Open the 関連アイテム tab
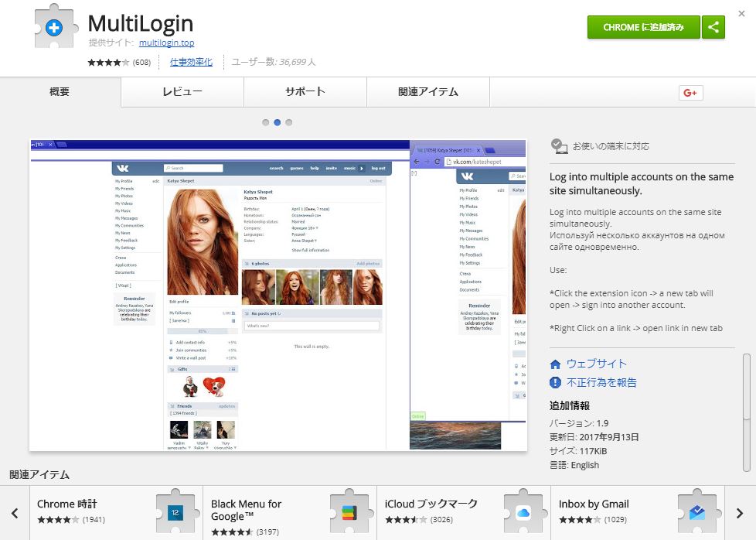 point(428,92)
